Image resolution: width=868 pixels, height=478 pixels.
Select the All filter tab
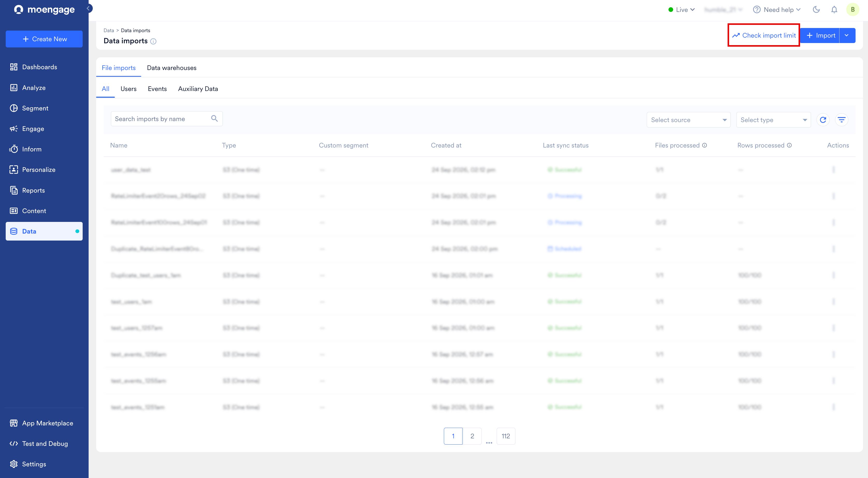105,89
